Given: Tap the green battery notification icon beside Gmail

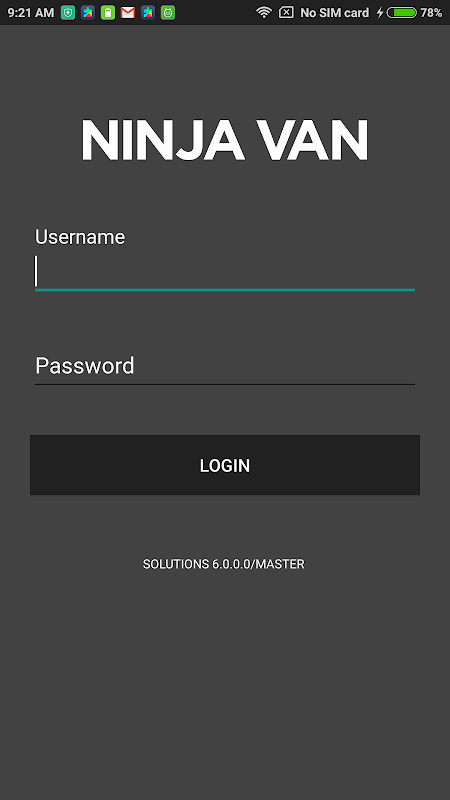Looking at the screenshot, I should (x=108, y=13).
